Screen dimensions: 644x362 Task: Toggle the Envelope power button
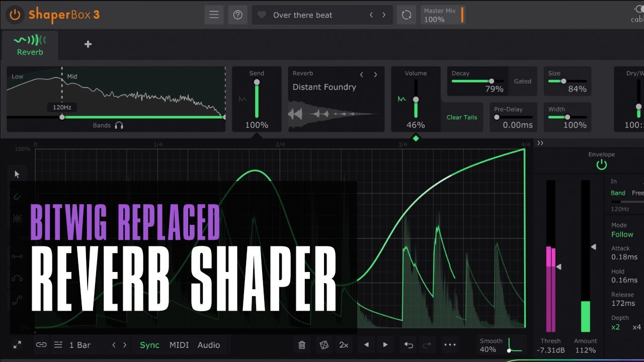pos(601,164)
